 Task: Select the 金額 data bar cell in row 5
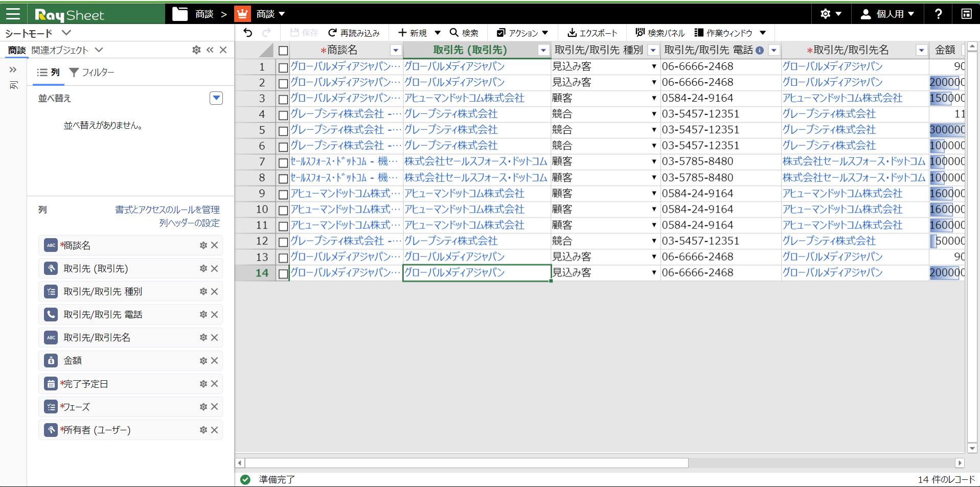947,130
